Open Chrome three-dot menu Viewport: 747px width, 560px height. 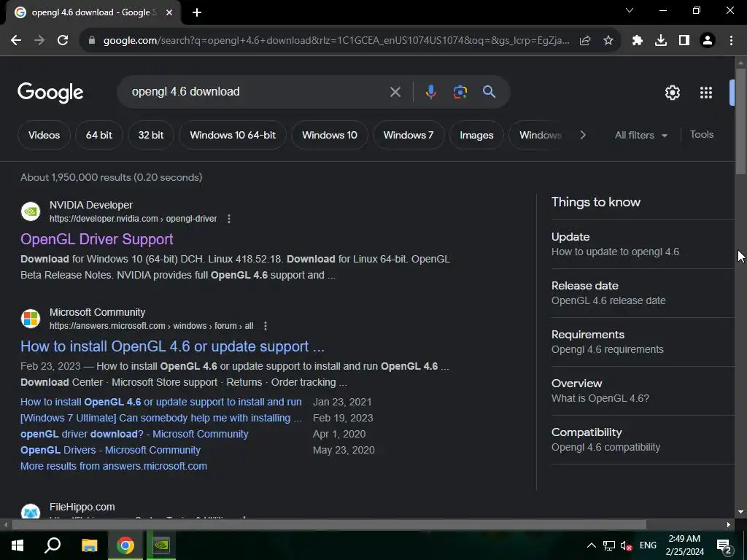tap(731, 41)
